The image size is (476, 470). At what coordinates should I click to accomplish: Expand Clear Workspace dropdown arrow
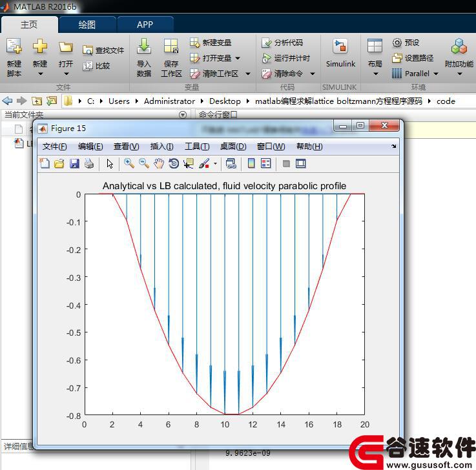click(248, 74)
